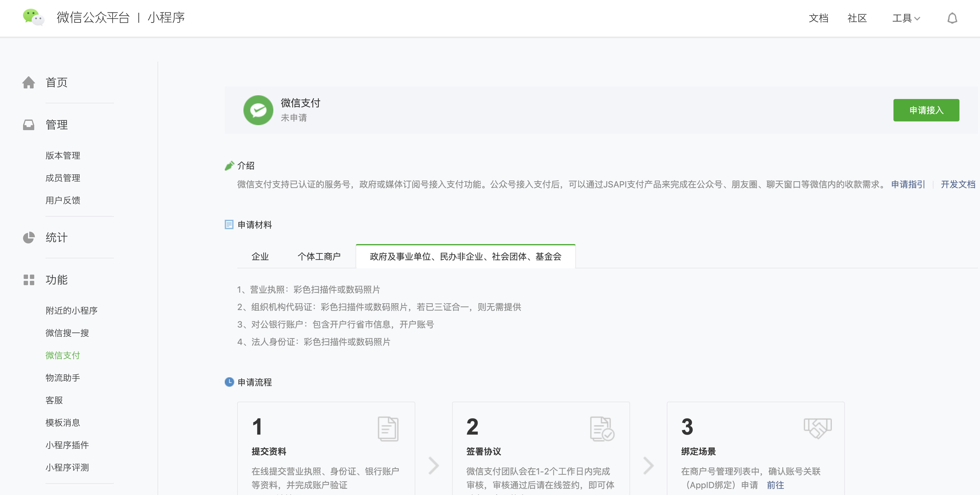
Task: Click step 3 handshake icon
Action: [817, 428]
